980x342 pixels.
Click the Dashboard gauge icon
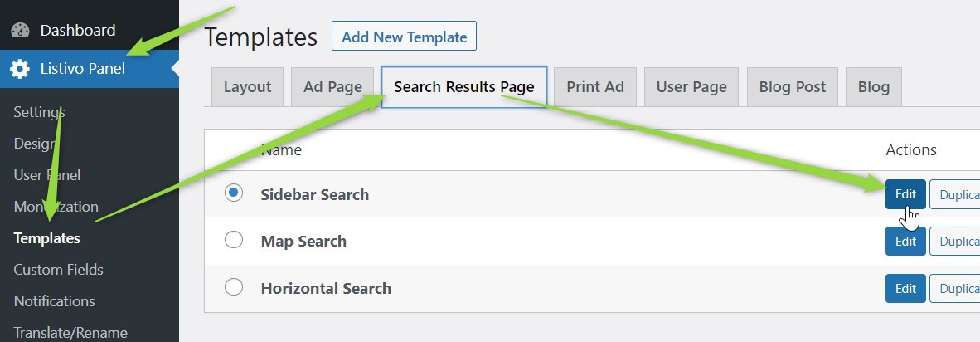[x=20, y=30]
